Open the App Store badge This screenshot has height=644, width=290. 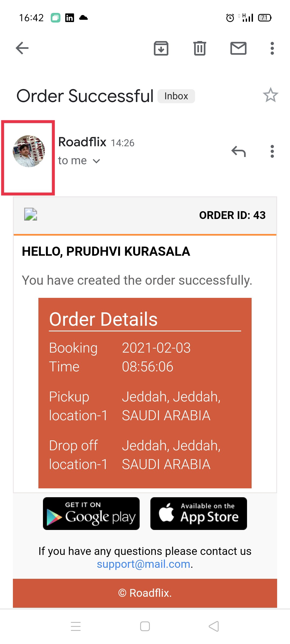[199, 514]
